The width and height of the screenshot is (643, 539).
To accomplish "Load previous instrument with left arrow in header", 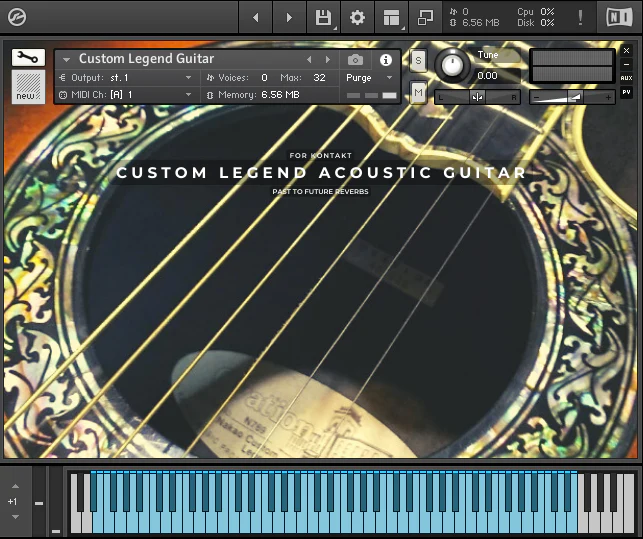I will coord(309,60).
